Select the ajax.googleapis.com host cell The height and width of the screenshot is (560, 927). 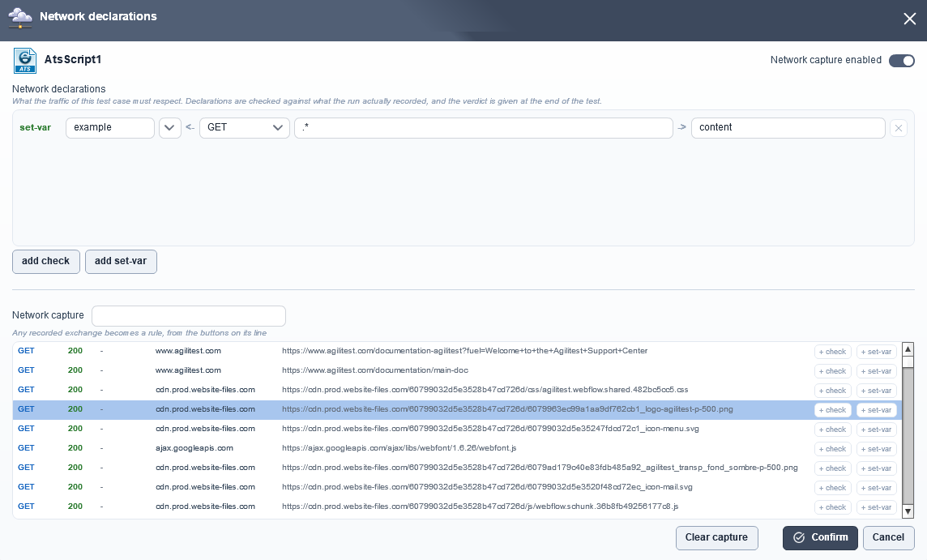pyautogui.click(x=194, y=449)
